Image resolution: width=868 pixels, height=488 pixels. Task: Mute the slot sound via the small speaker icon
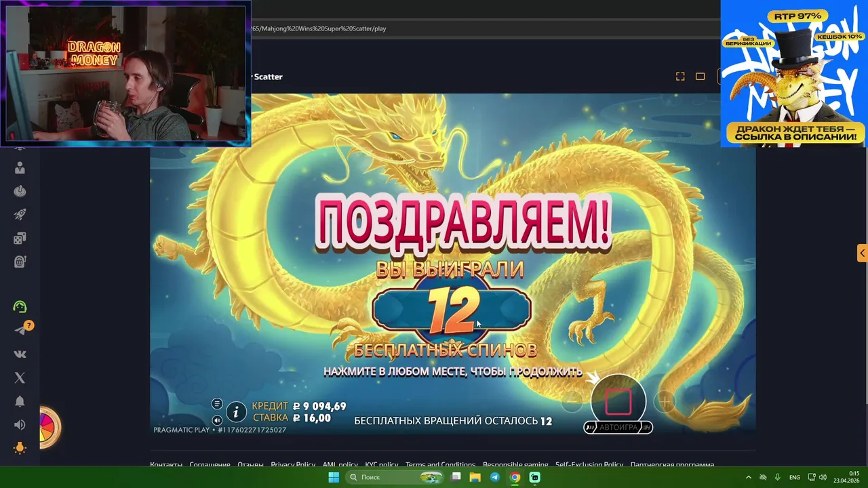pos(217,420)
